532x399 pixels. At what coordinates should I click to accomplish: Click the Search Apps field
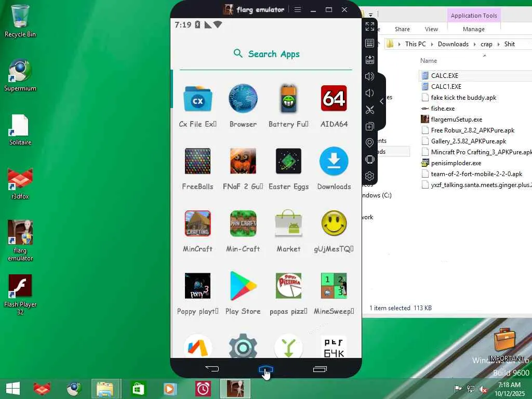pyautogui.click(x=267, y=54)
